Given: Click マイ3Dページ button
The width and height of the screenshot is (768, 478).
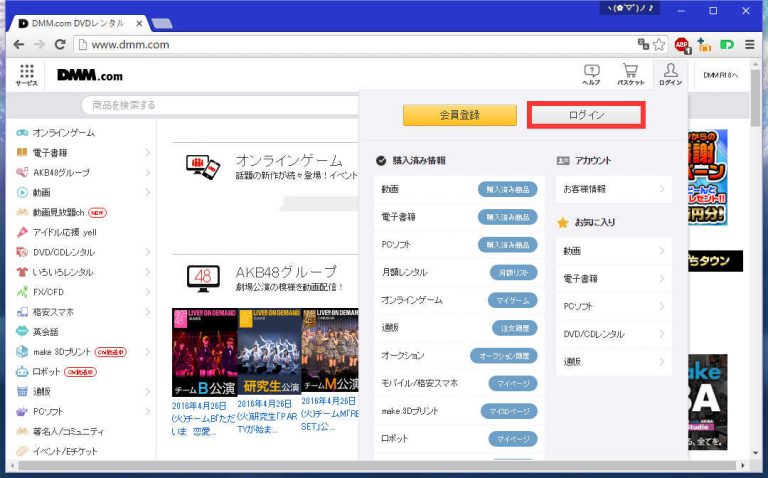Looking at the screenshot, I should tap(509, 411).
